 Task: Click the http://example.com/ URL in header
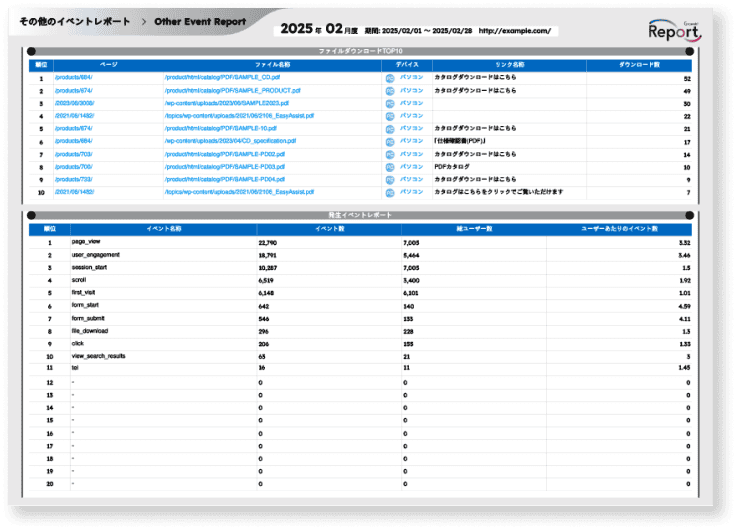[514, 31]
